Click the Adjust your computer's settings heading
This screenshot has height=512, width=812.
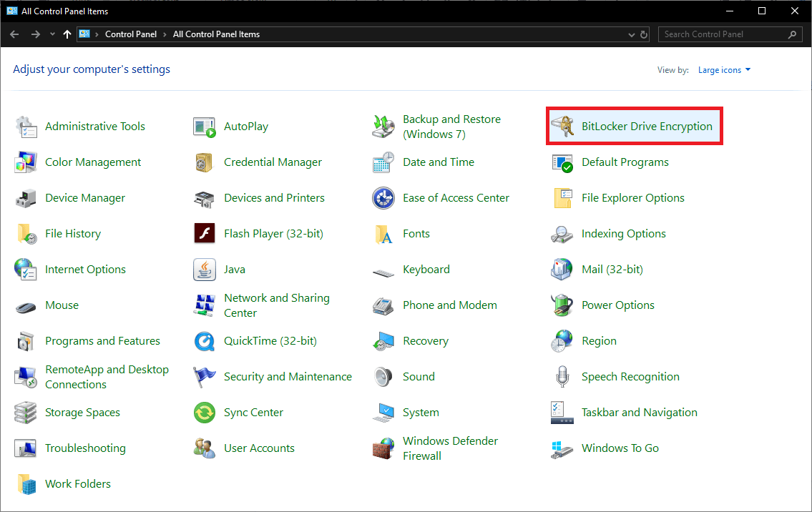click(92, 69)
